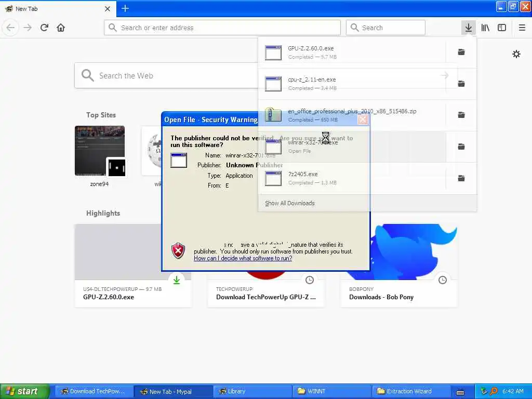The image size is (532, 399).
Task: Click the clock badge on Bob Pony highlight
Action: (x=443, y=280)
